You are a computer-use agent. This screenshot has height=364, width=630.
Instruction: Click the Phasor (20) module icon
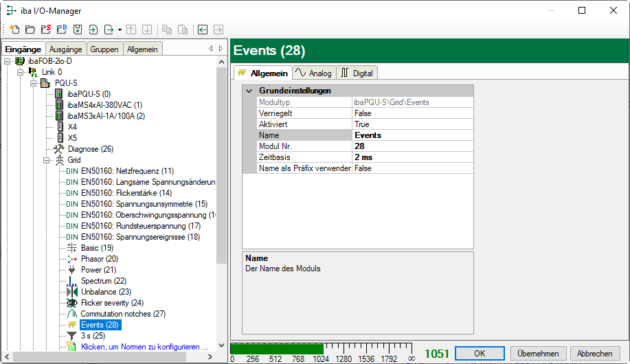(71, 259)
